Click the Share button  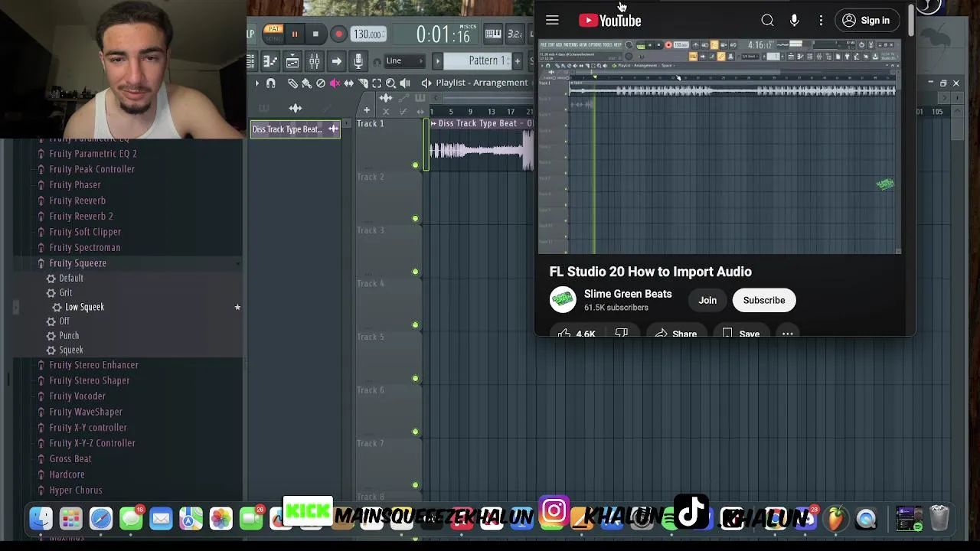tap(675, 333)
